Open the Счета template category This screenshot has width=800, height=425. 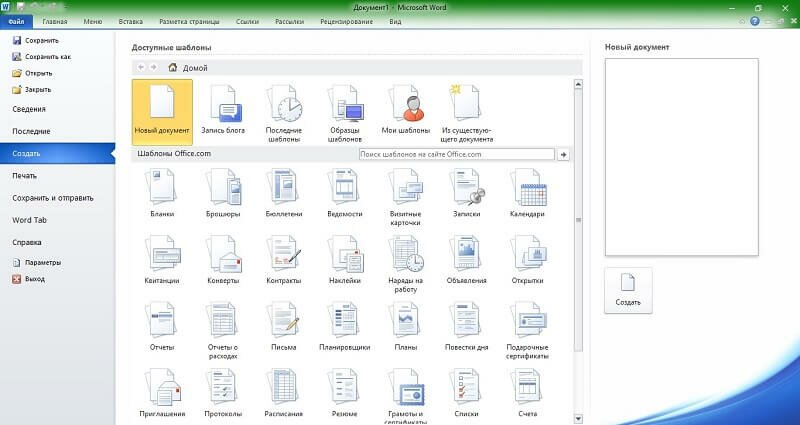[528, 392]
